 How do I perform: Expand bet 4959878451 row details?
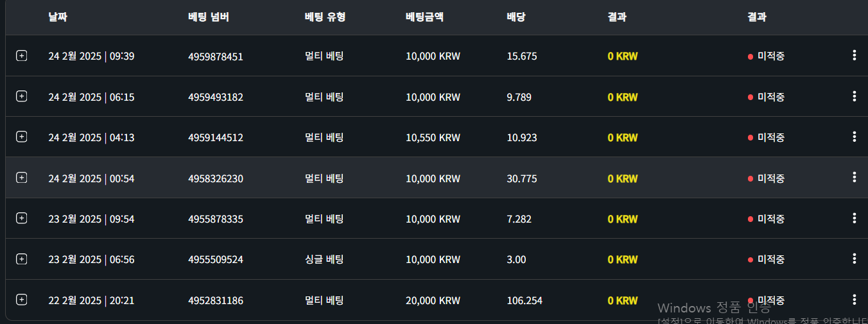[21, 56]
